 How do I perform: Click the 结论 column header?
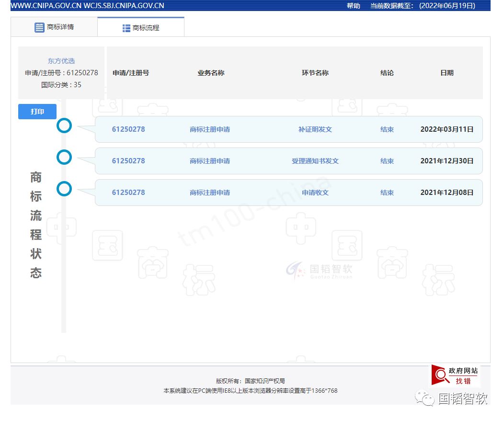(x=387, y=73)
